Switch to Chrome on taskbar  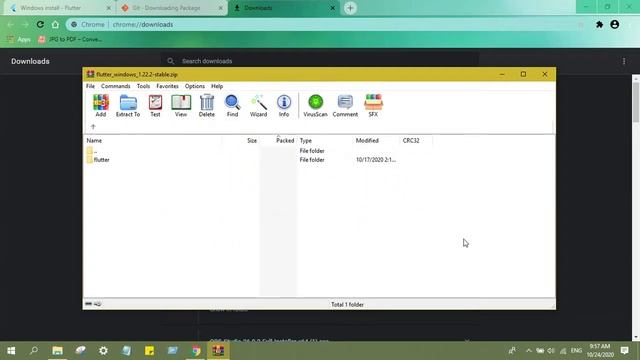click(x=196, y=351)
